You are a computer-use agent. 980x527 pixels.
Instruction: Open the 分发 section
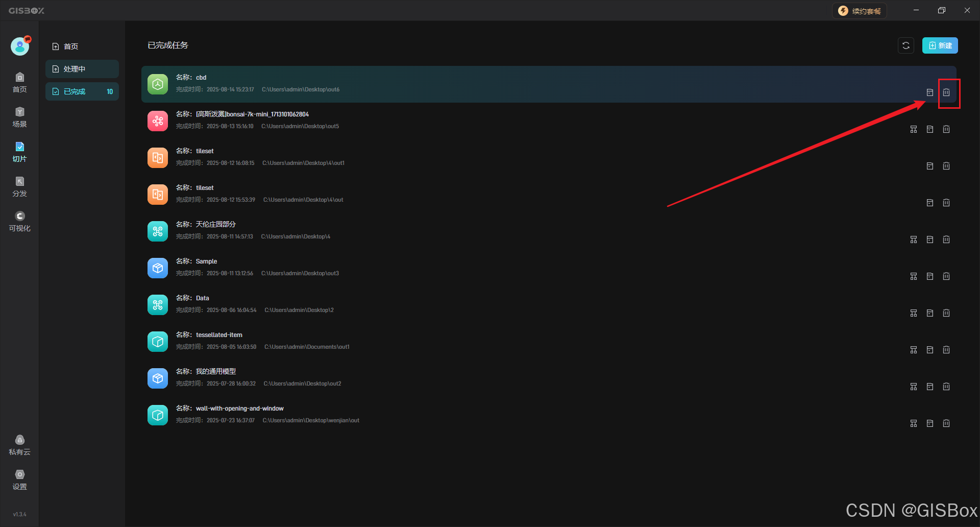click(20, 186)
